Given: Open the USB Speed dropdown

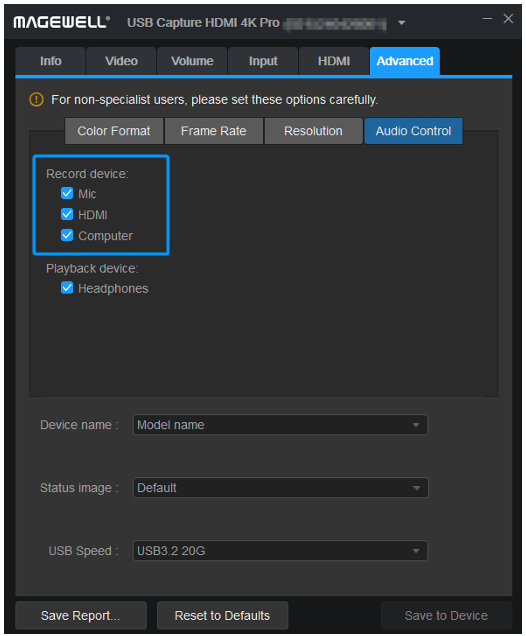Looking at the screenshot, I should [x=280, y=551].
